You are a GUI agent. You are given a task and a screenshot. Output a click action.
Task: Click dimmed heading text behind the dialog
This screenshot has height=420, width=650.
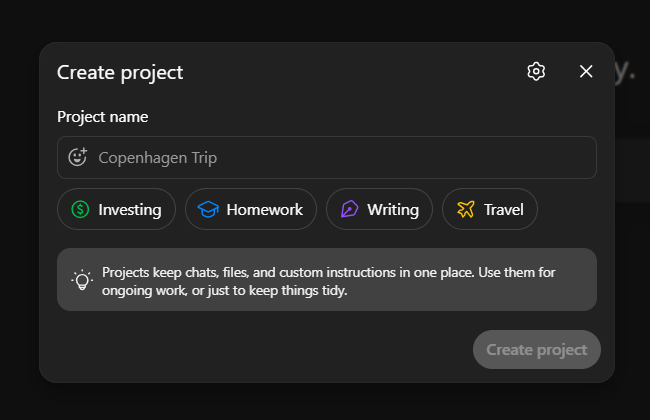pyautogui.click(x=626, y=71)
